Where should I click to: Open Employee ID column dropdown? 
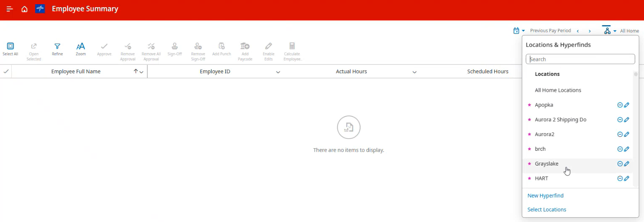tap(278, 72)
